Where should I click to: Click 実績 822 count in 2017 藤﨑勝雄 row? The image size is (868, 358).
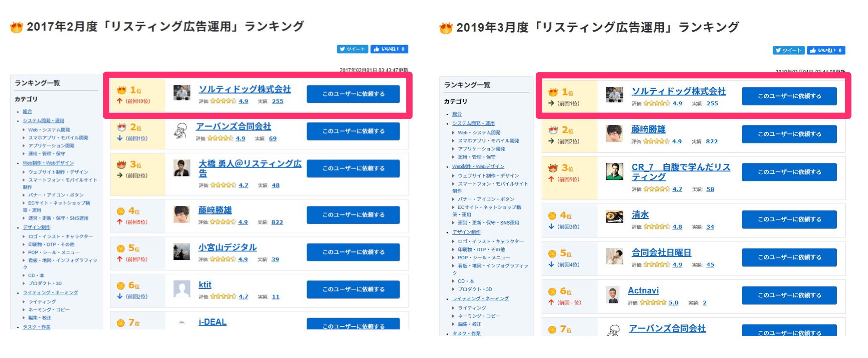pyautogui.click(x=277, y=222)
